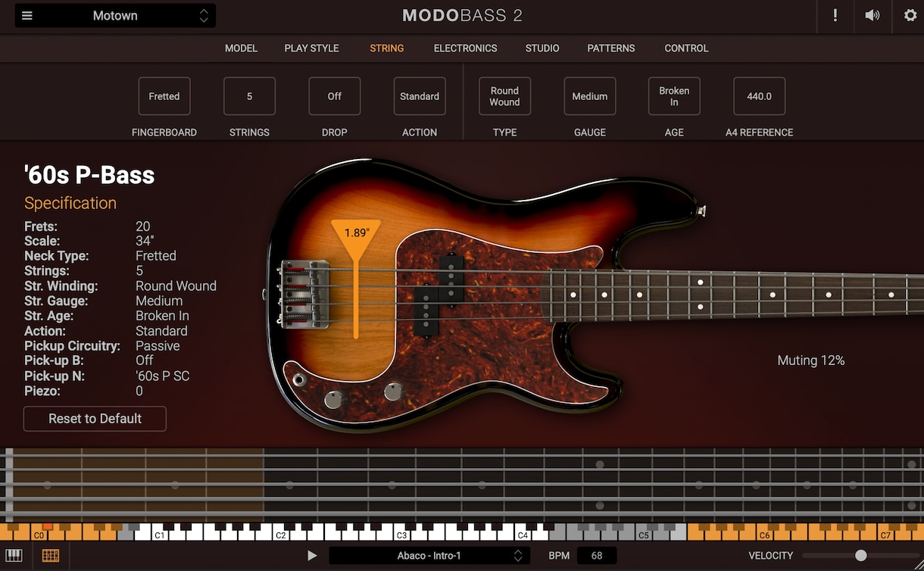Show the piano keyboard view icon
The height and width of the screenshot is (571, 924).
pos(14,555)
